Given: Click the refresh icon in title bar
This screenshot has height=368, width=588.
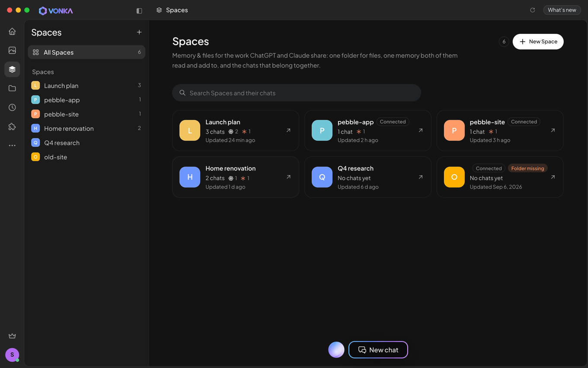Looking at the screenshot, I should (533, 10).
